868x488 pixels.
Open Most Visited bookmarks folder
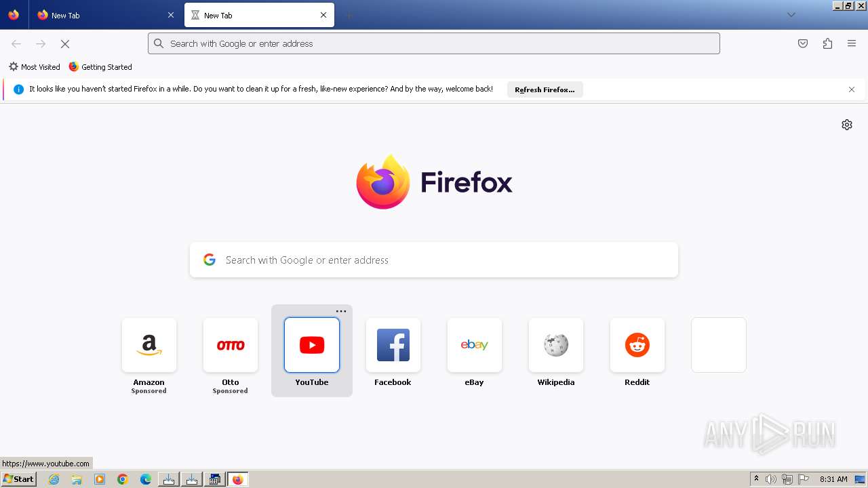34,67
